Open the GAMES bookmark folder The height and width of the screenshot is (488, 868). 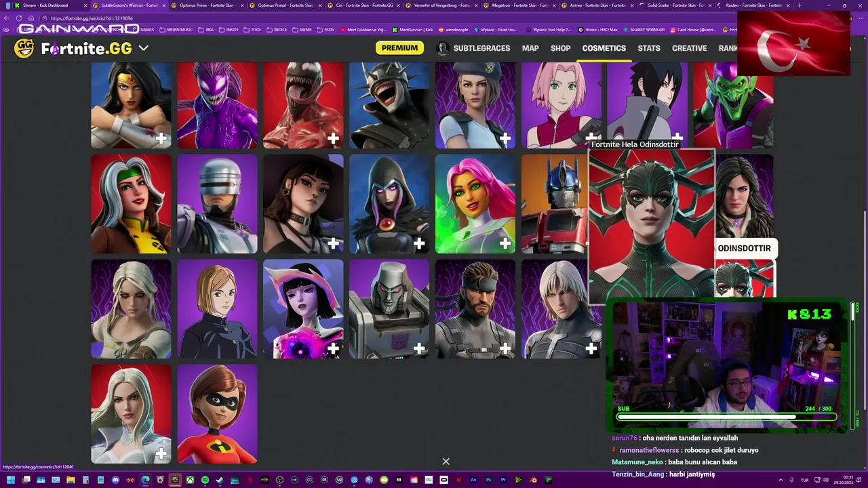point(143,30)
